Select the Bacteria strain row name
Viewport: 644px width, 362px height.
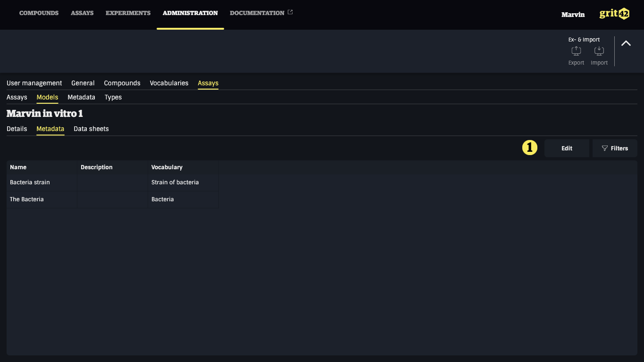[x=30, y=182]
